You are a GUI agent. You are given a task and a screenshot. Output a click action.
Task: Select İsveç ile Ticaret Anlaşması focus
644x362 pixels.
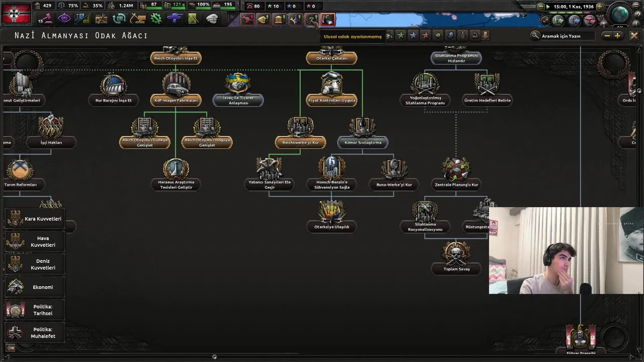point(238,89)
